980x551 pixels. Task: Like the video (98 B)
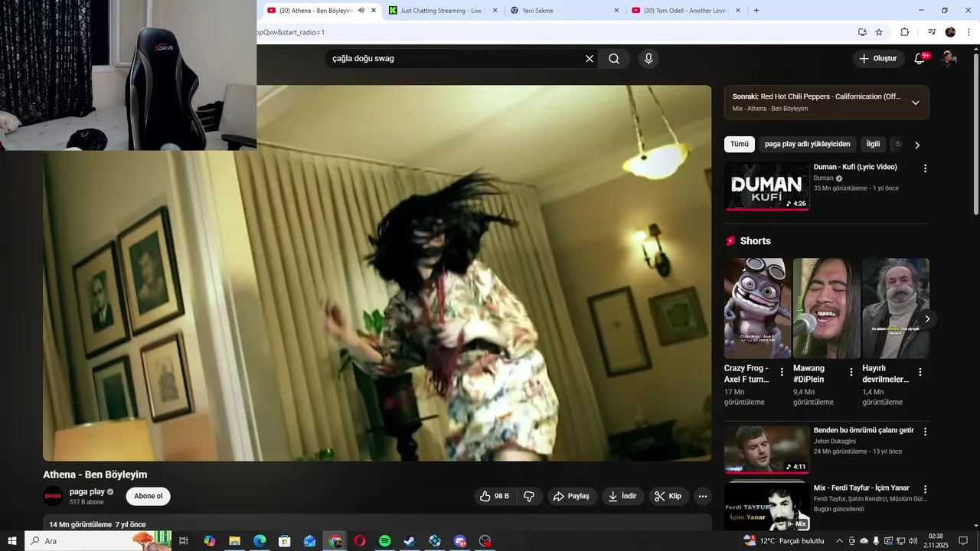[495, 496]
